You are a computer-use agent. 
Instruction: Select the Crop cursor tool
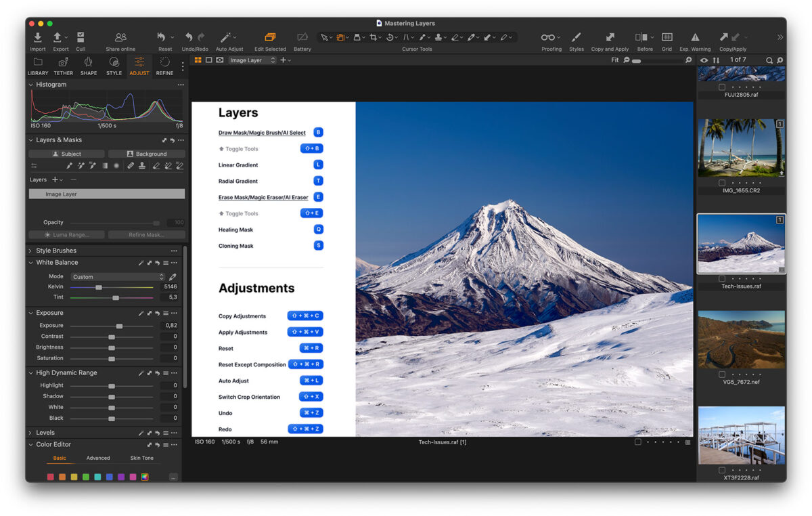click(374, 37)
